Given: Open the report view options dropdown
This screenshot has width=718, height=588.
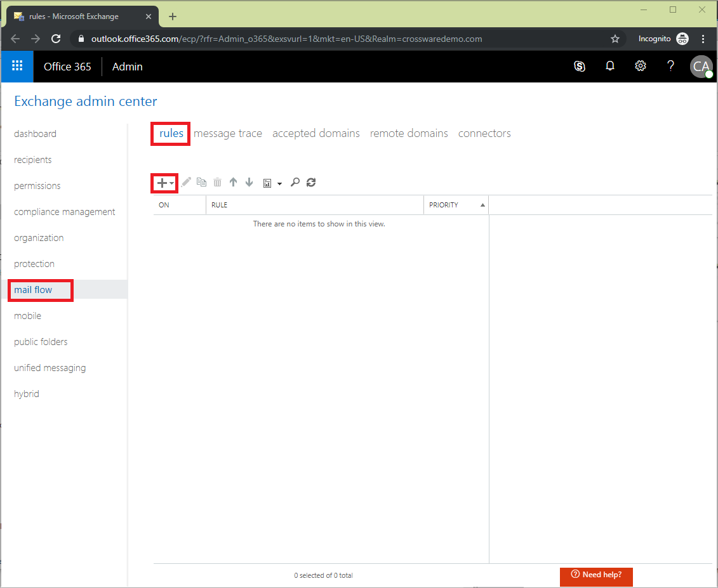Looking at the screenshot, I should [279, 183].
